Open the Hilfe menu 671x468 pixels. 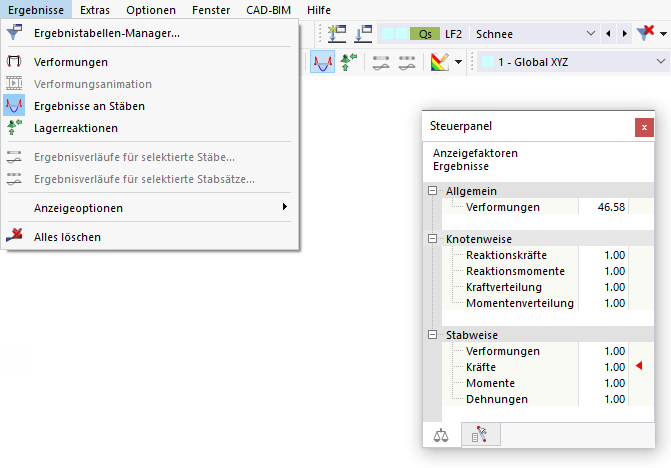319,10
